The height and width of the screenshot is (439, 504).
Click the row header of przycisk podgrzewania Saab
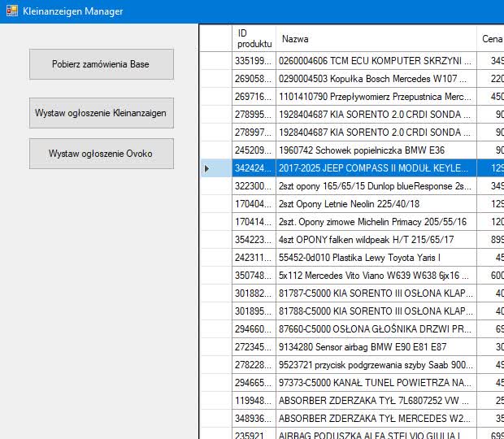[x=215, y=365]
